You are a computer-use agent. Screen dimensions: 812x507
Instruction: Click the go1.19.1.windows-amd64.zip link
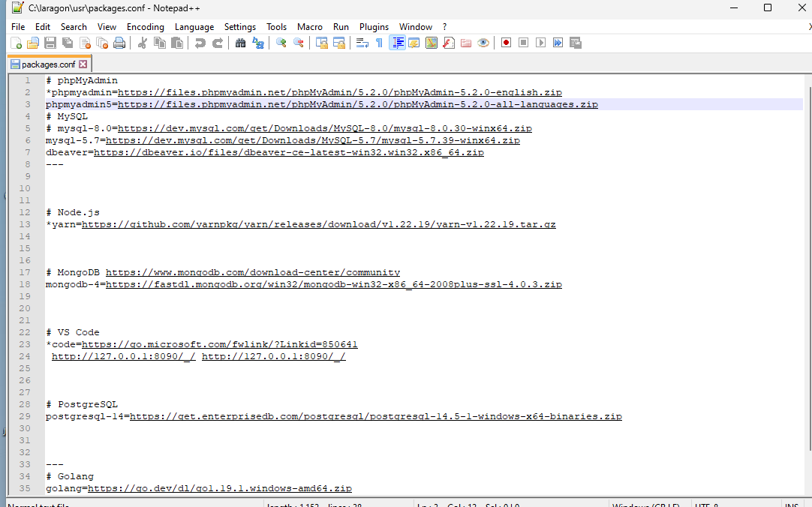click(220, 488)
